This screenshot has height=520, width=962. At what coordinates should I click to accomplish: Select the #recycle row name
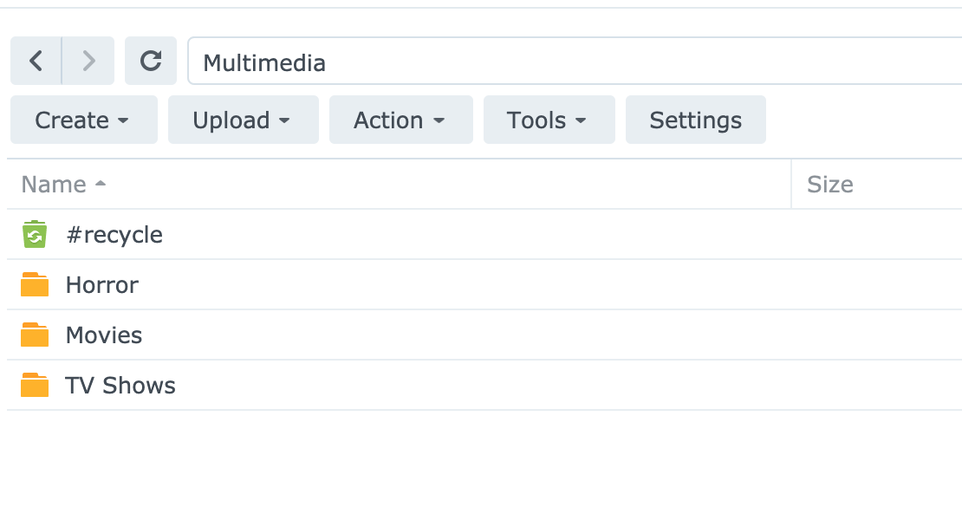114,235
